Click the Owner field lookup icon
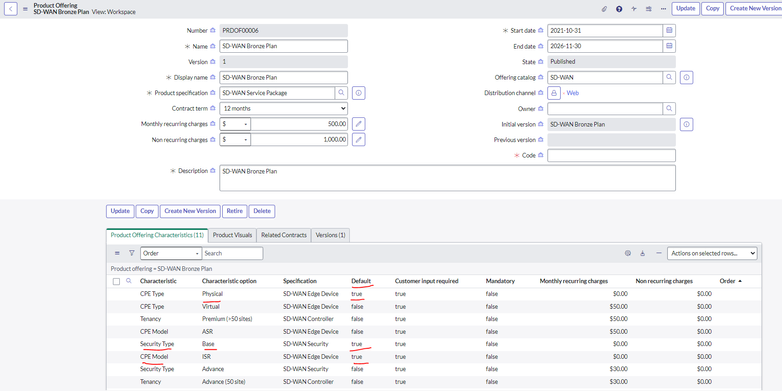Viewport: 782px width, 391px height. [669, 109]
